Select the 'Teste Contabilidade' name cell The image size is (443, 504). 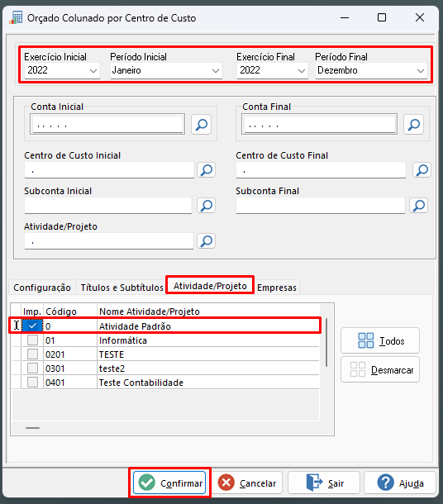[x=208, y=383]
